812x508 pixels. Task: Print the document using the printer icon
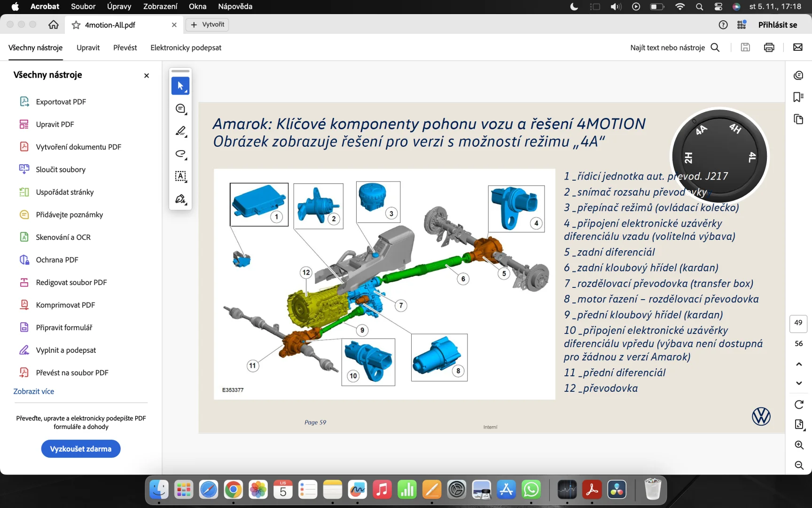[x=769, y=48]
